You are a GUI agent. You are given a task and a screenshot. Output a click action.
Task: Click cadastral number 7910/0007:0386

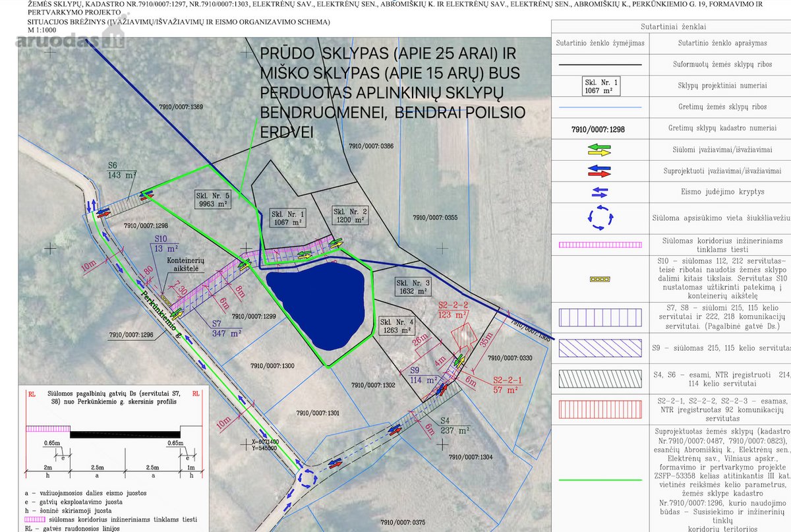click(371, 146)
